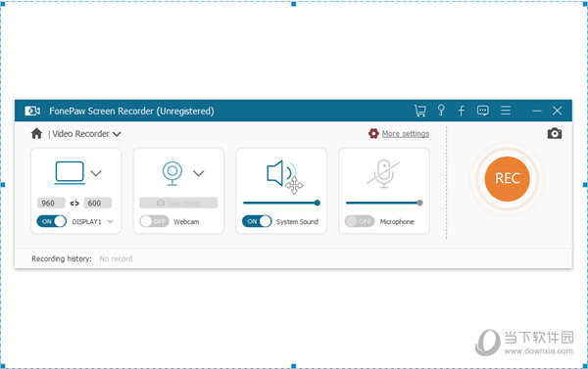This screenshot has width=588, height=369.
Task: Click the muted microphone icon
Action: (383, 173)
